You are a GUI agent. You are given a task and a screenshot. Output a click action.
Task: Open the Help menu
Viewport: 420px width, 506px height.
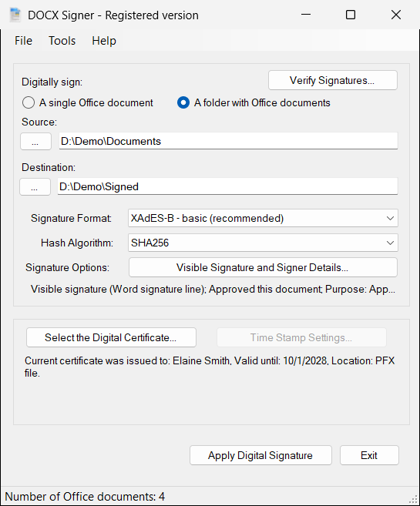tap(104, 41)
